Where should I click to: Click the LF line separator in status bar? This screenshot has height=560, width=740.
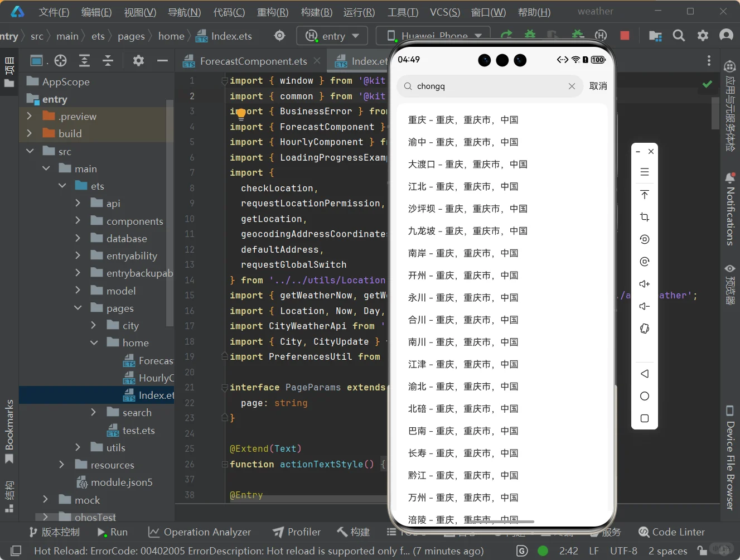point(594,551)
